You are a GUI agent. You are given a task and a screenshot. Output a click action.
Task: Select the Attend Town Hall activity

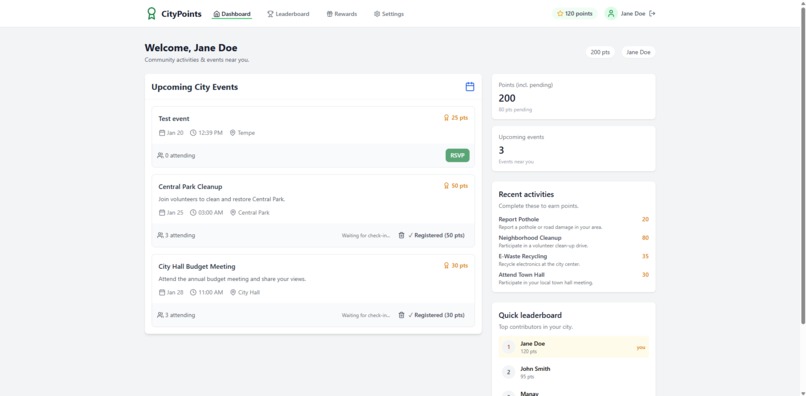click(x=574, y=278)
